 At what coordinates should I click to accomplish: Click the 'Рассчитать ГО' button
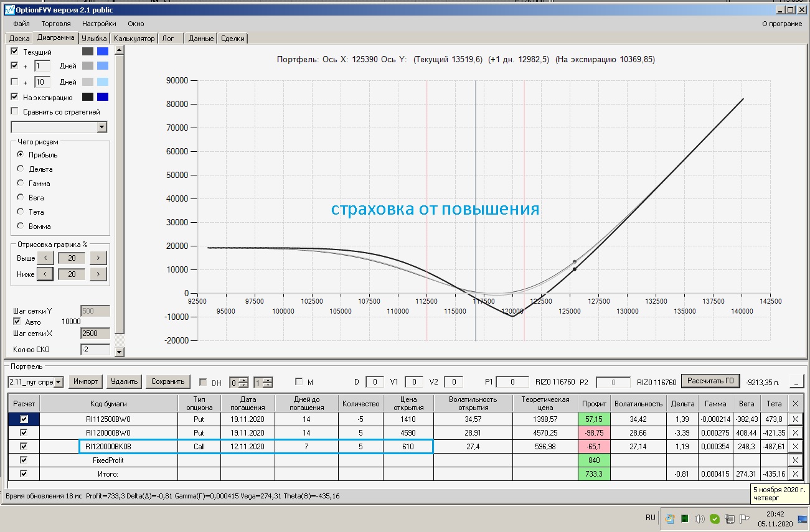point(710,381)
